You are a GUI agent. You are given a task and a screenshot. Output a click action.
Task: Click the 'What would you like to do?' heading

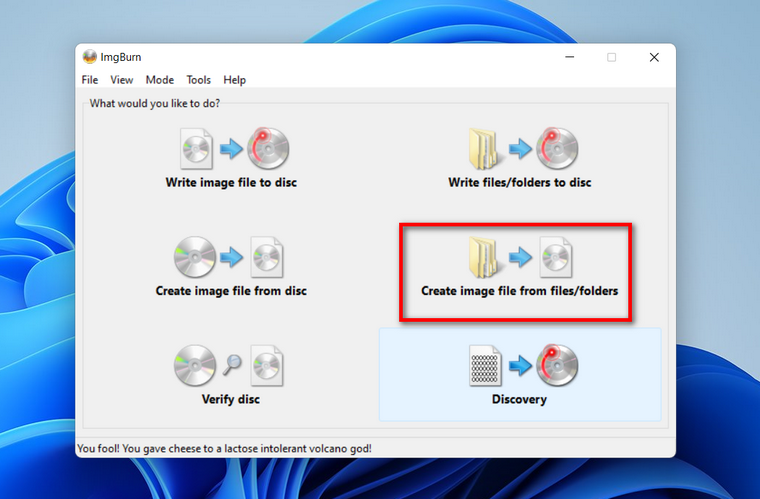155,103
